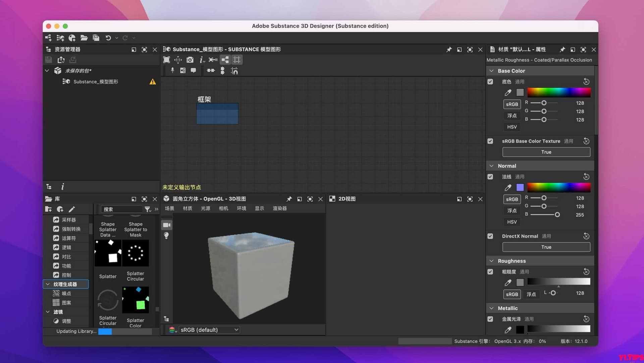Screen dimensions: 644x363
Task: Collapse the 纹理生成器 category in library
Action: click(48, 284)
